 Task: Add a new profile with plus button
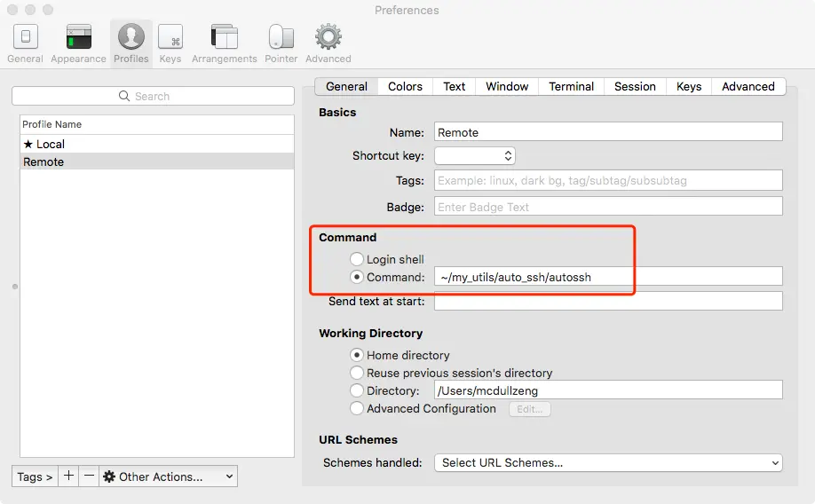tap(68, 476)
